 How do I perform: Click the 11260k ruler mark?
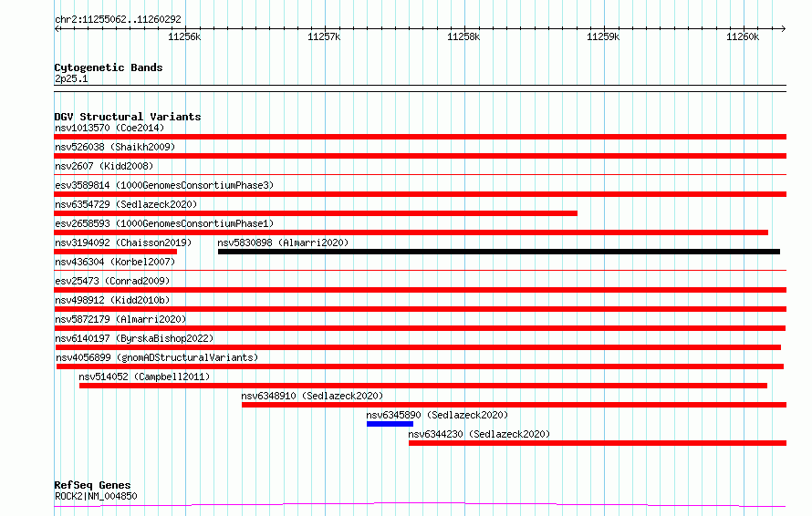pos(743,36)
